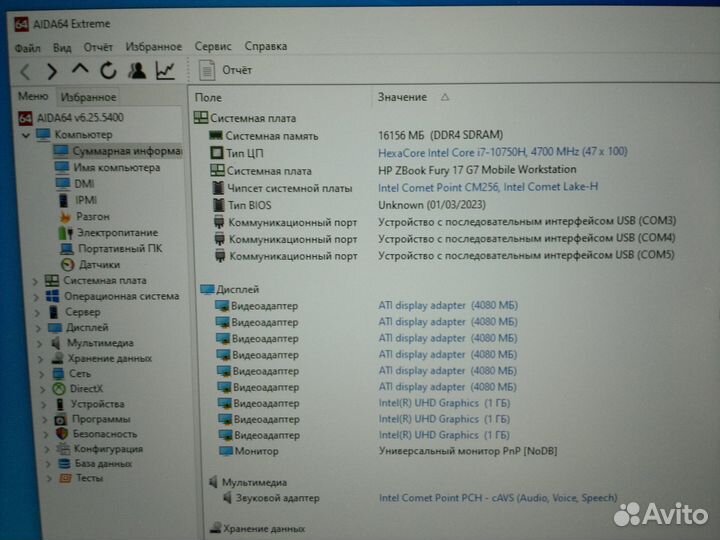This screenshot has height=540, width=720.
Task: Select the Звуковой адаптер row
Action: click(x=420, y=498)
